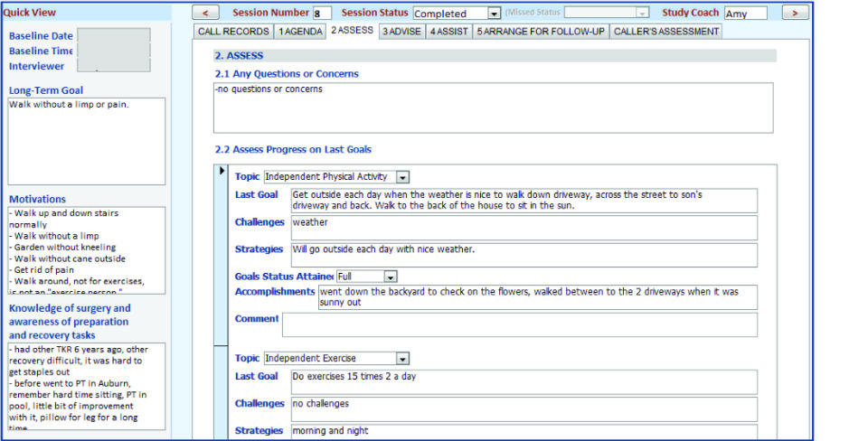Click the Session Number field

[x=322, y=14]
